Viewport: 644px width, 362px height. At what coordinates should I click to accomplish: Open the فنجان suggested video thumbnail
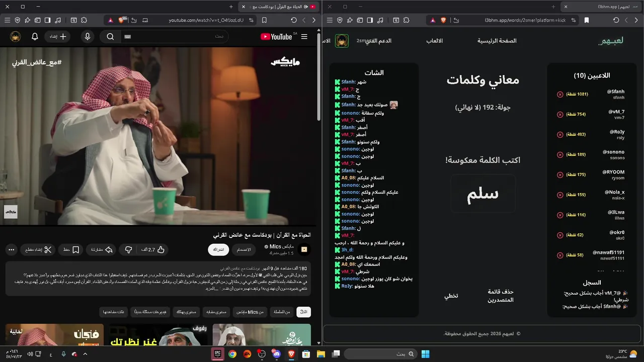54,335
